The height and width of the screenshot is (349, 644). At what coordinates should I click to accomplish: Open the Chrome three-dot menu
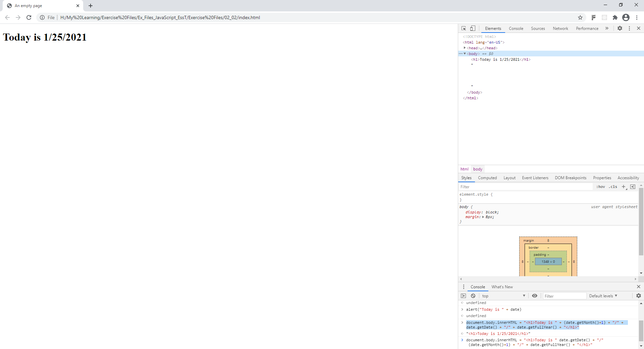coord(637,17)
